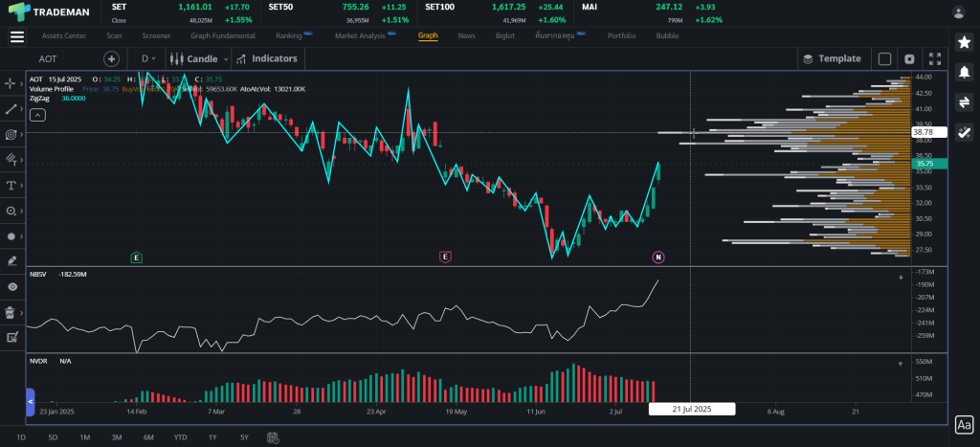Select the crosshair cursor tool
The image size is (980, 447).
pyautogui.click(x=11, y=83)
